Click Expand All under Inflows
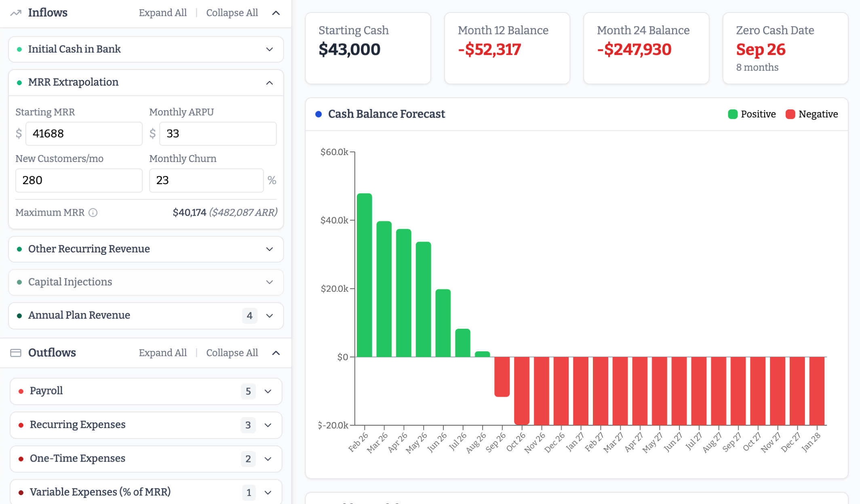The width and height of the screenshot is (860, 504). tap(163, 13)
